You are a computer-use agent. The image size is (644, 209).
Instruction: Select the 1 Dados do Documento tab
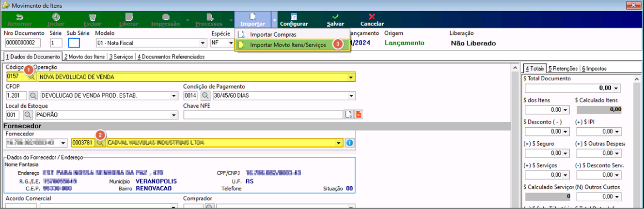pyautogui.click(x=32, y=57)
